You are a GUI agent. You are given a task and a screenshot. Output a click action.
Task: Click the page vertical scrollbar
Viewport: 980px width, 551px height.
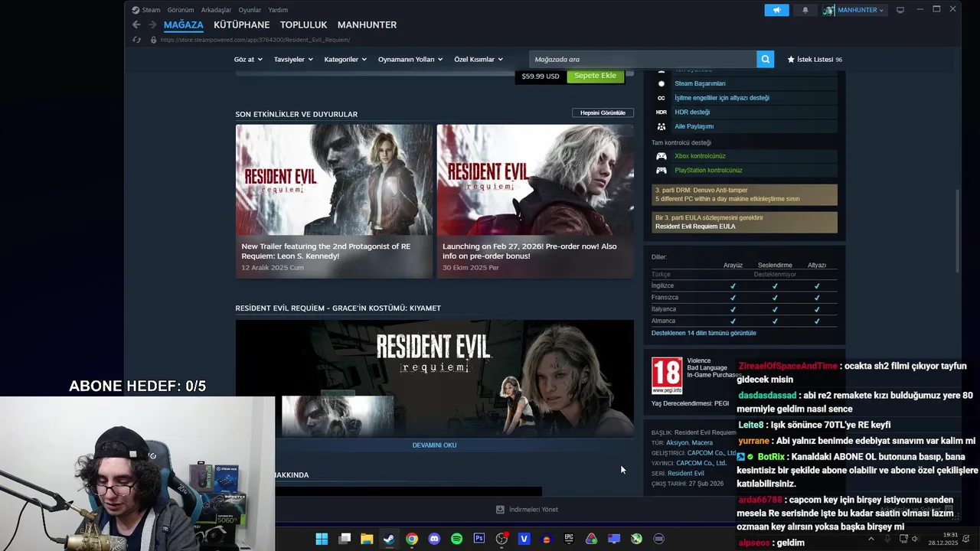pos(957,231)
